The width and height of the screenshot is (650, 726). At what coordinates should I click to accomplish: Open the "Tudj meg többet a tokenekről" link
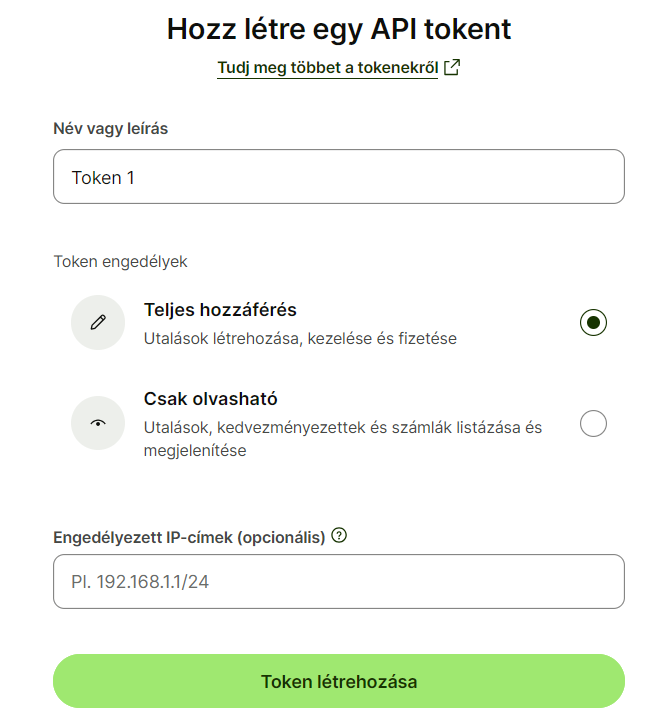click(x=327, y=68)
